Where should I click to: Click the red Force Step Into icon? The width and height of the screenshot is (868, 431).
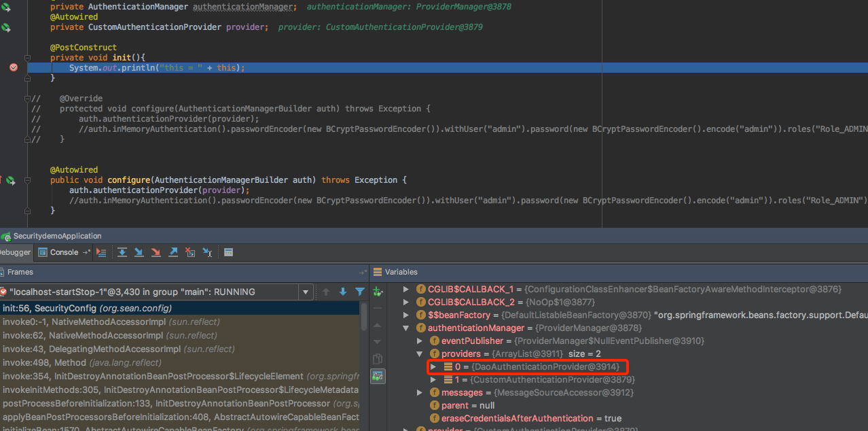156,252
